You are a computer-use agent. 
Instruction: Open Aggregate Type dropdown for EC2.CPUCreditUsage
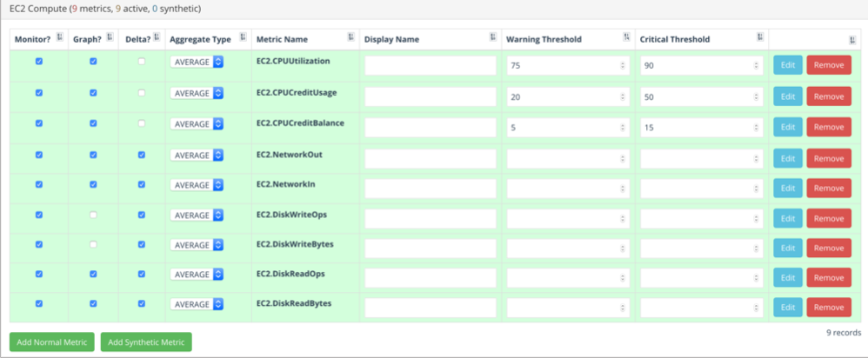[x=197, y=93]
